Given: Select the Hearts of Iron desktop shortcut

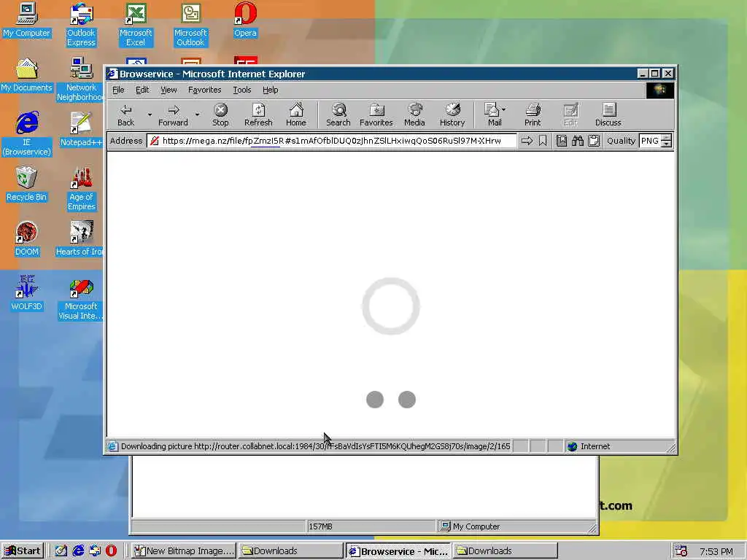Looking at the screenshot, I should [x=80, y=239].
